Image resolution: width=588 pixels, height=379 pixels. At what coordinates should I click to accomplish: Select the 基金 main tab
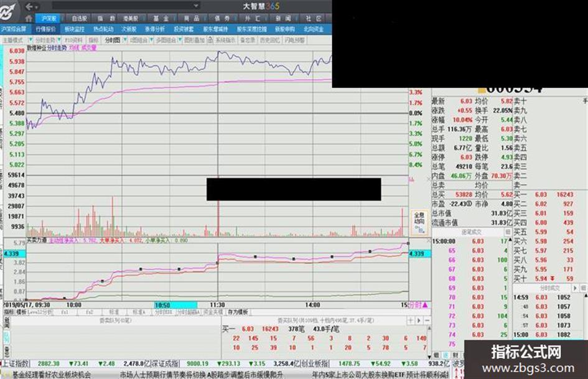tap(161, 18)
